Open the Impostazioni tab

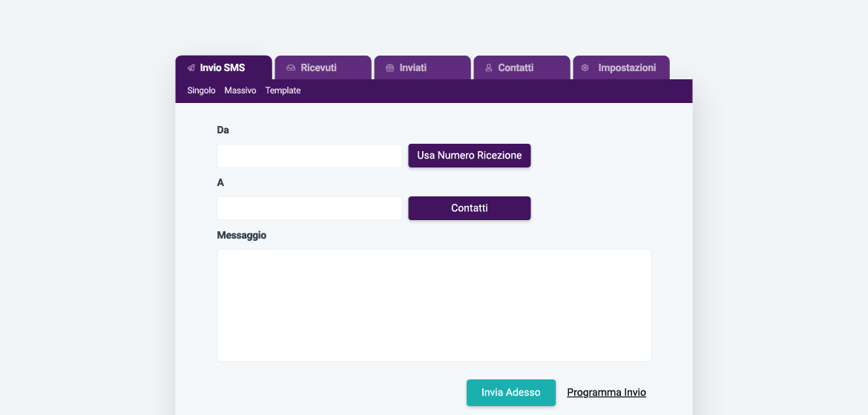pyautogui.click(x=626, y=67)
